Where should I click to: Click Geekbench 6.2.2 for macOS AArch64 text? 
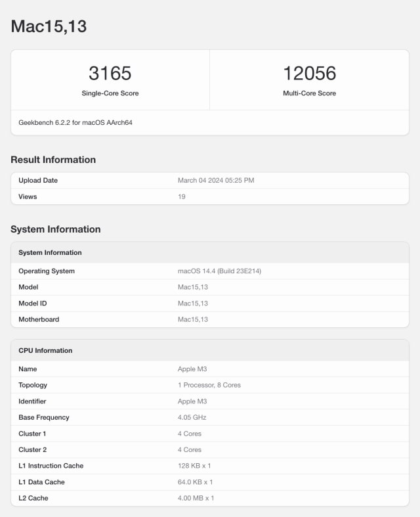pyautogui.click(x=75, y=123)
